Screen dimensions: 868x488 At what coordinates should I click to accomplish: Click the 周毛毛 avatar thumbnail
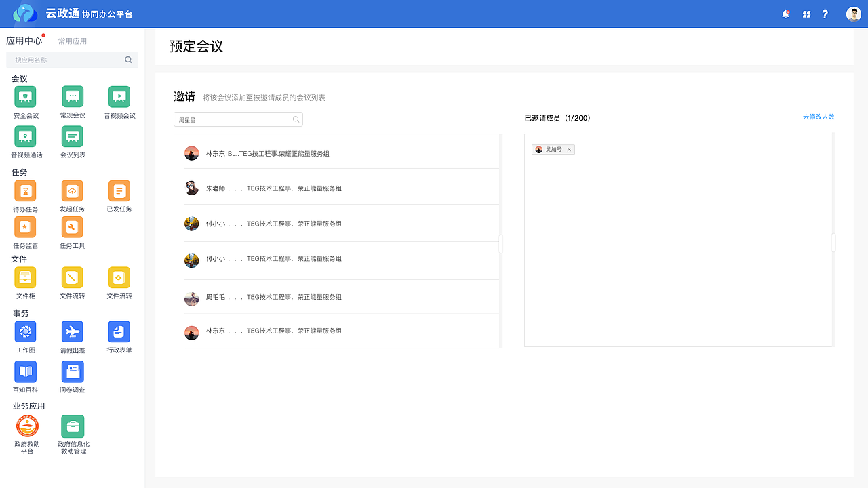192,299
